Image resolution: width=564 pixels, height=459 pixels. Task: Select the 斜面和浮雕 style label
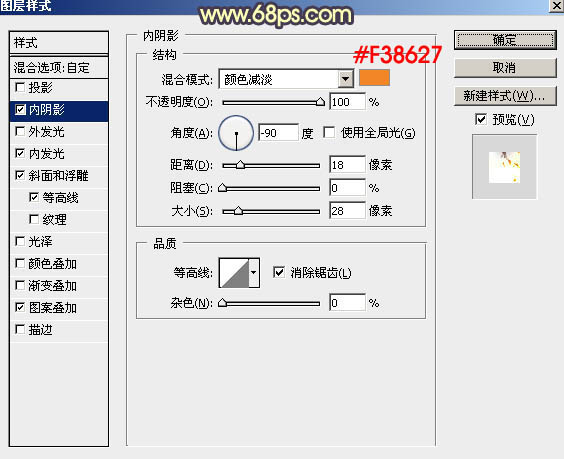tap(58, 176)
